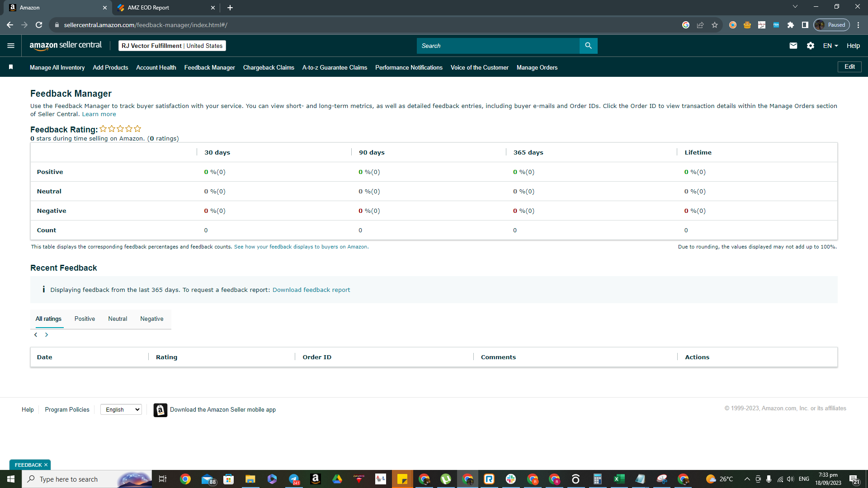The width and height of the screenshot is (868, 488).
Task: Click the Edit button in nav bar
Action: tap(850, 67)
